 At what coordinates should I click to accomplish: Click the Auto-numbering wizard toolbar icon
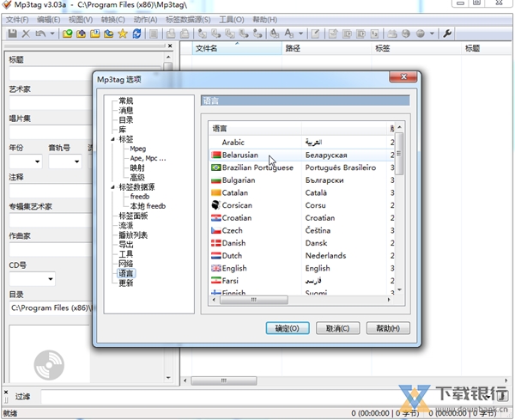point(374,33)
